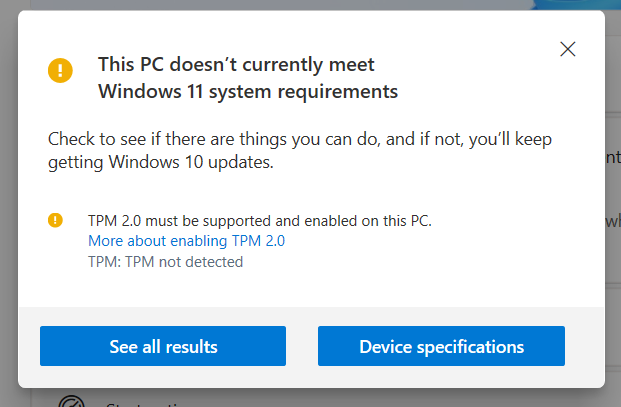This screenshot has width=621, height=407.
Task: Click the cut-off text beside the gauge icon
Action: 145,405
